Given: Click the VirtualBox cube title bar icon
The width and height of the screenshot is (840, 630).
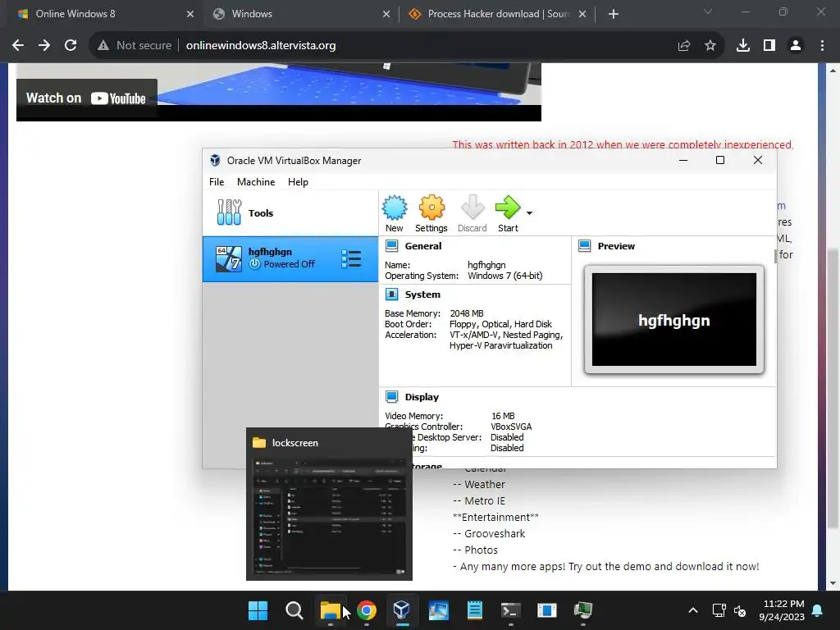Looking at the screenshot, I should click(215, 160).
